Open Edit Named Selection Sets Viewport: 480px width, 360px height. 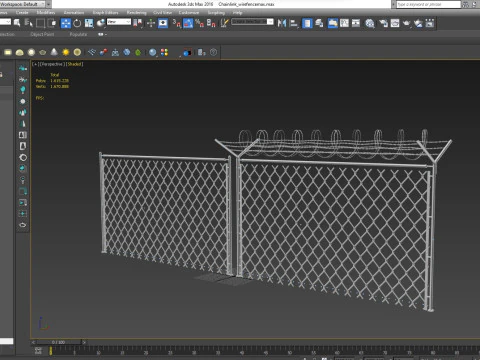tap(225, 23)
